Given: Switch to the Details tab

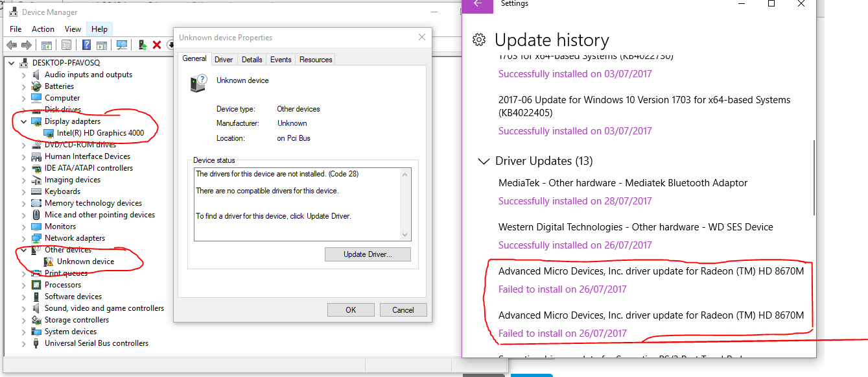Looking at the screenshot, I should pos(252,60).
